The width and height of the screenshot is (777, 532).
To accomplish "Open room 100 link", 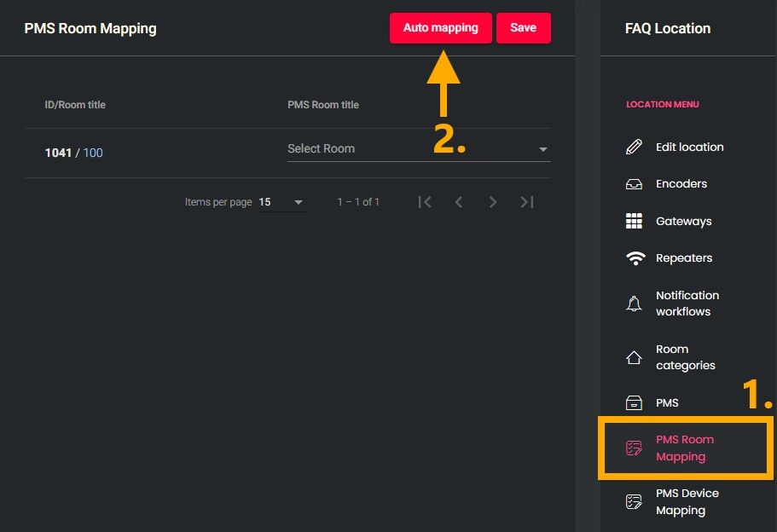I will pyautogui.click(x=93, y=153).
